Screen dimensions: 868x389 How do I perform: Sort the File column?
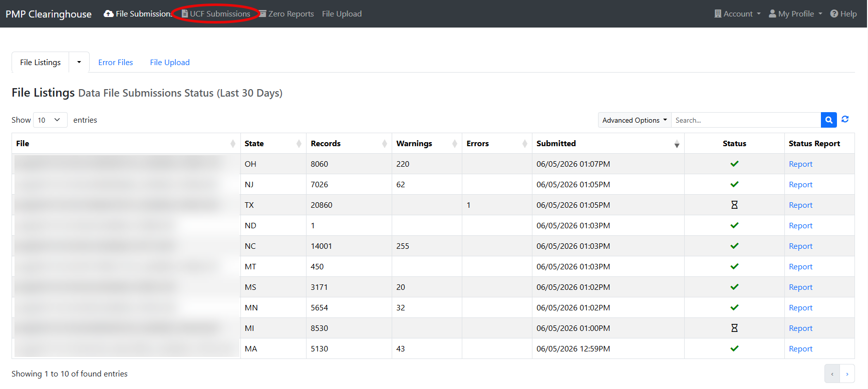[x=233, y=144]
